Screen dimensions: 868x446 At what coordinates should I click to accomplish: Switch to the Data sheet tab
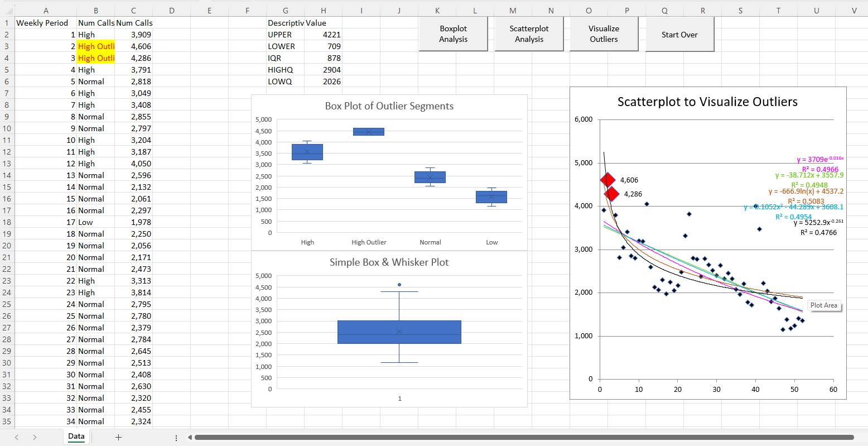click(x=76, y=437)
